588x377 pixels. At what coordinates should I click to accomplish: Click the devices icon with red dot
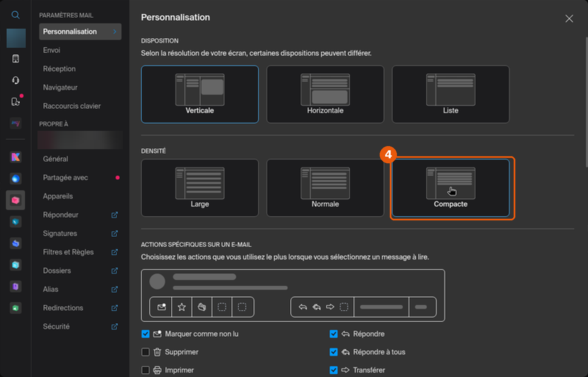point(16,102)
